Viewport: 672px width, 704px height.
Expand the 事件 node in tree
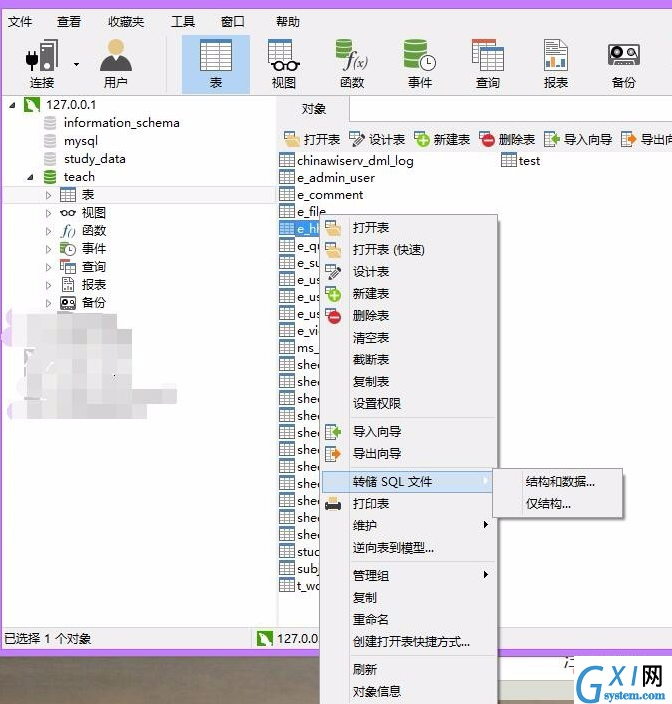[x=48, y=249]
